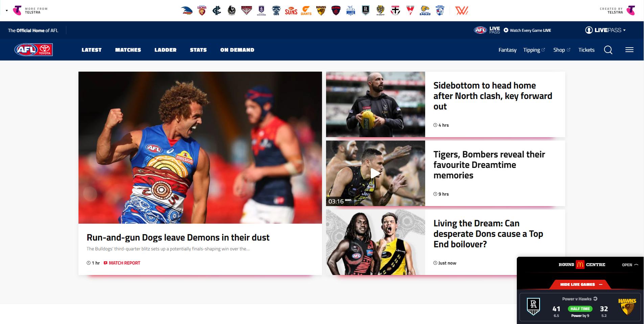Click the search magnifier icon
The image size is (644, 324).
(x=608, y=50)
